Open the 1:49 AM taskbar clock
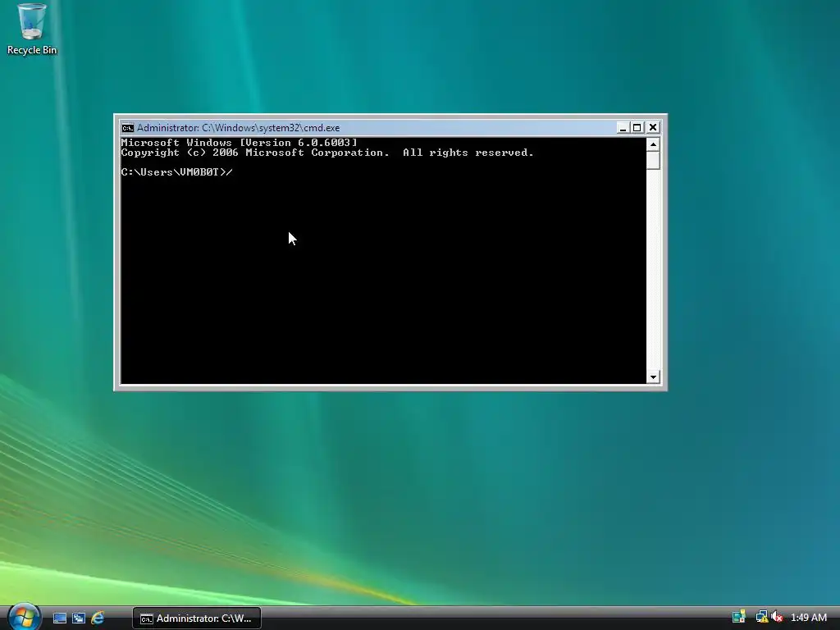The height and width of the screenshot is (630, 840). tap(808, 618)
